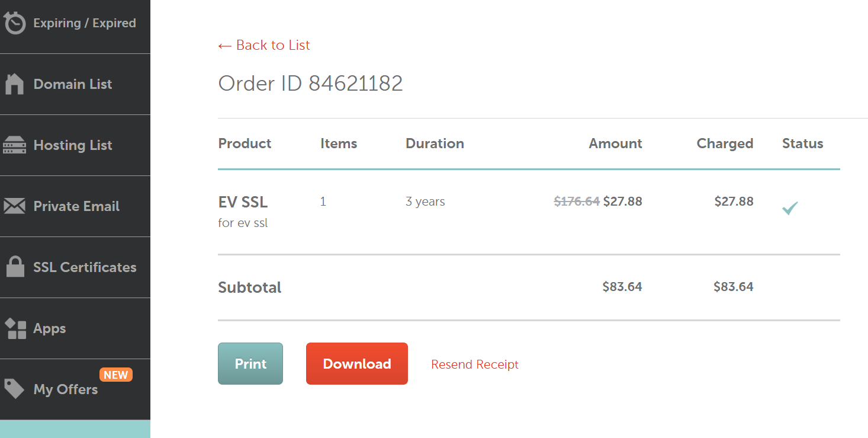Click the Private Email envelope icon

[15, 206]
